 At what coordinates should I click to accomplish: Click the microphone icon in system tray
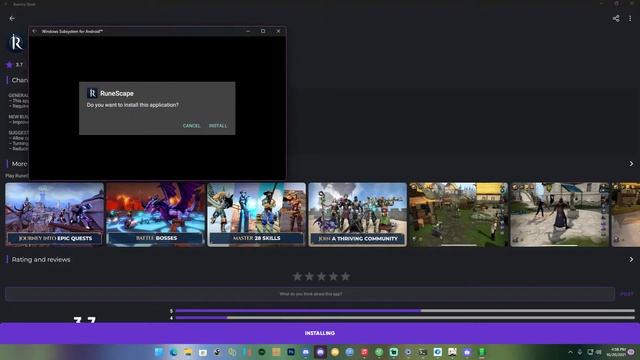click(580, 352)
